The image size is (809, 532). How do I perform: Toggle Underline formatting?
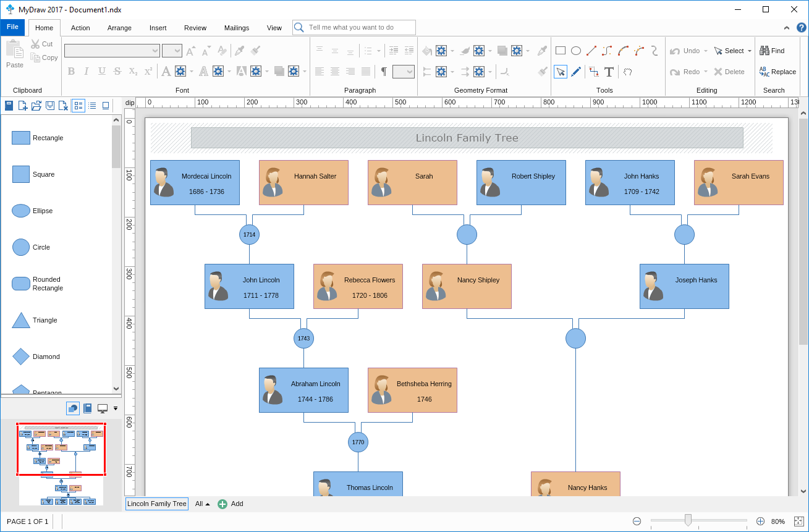[x=102, y=72]
